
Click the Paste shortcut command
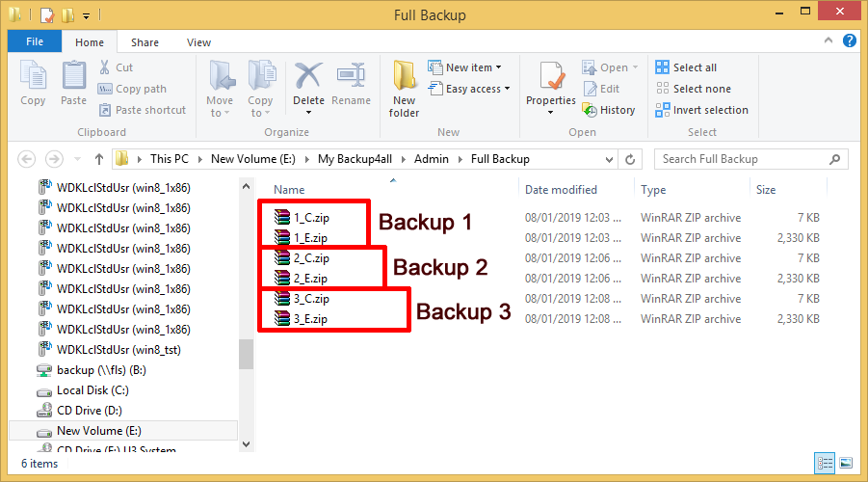[x=143, y=110]
